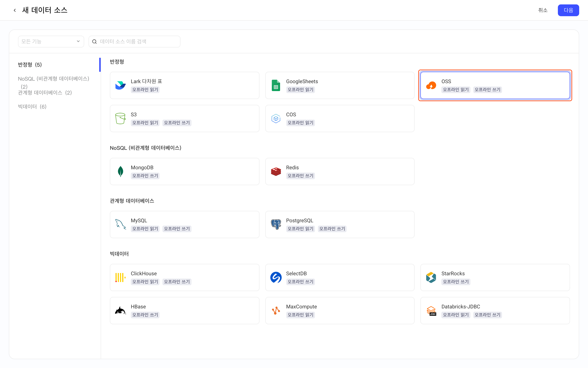588x368 pixels.
Task: Click the Redis red stack icon
Action: pyautogui.click(x=276, y=172)
